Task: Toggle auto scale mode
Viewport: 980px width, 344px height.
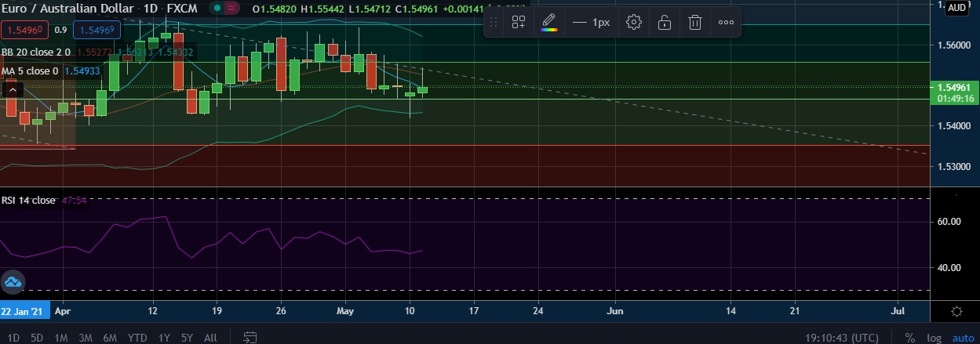Action: coord(963,338)
